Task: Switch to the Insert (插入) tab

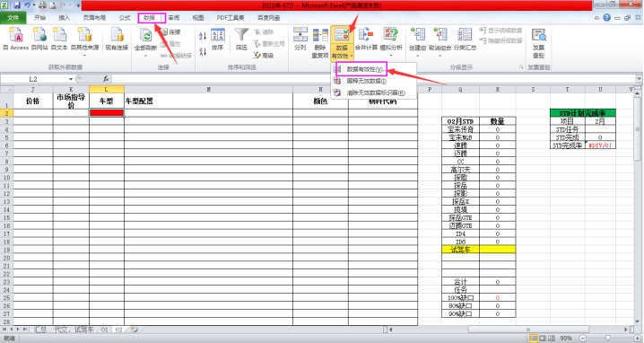Action: click(x=64, y=18)
